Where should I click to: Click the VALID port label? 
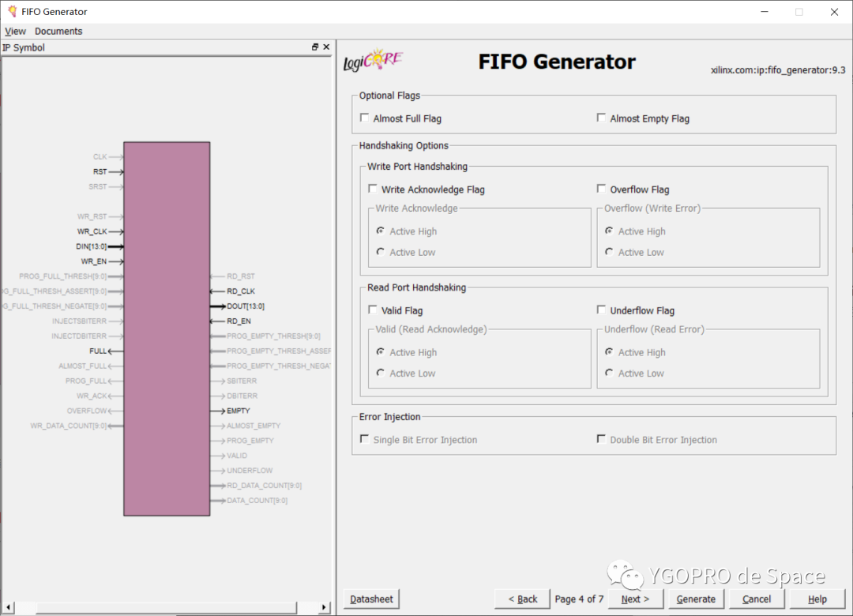coord(237,456)
